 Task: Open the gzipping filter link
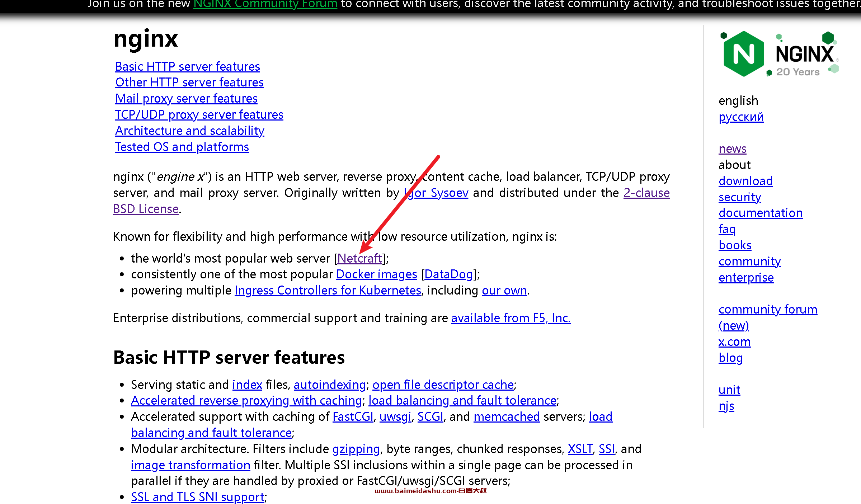(x=356, y=449)
